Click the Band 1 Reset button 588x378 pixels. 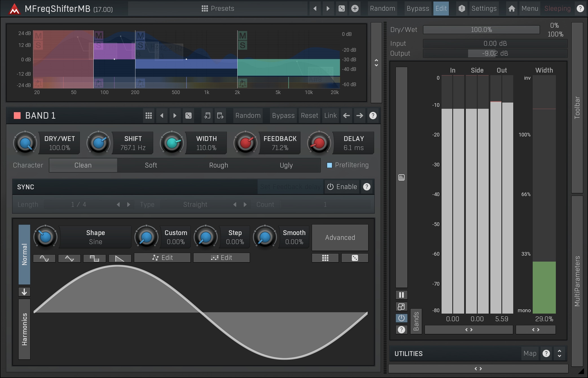(x=309, y=116)
